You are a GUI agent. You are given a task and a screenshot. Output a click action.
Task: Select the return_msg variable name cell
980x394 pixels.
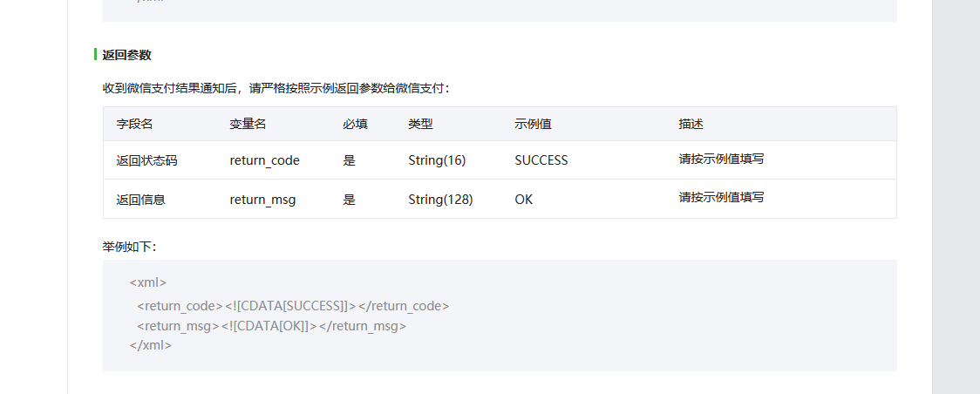[262, 200]
